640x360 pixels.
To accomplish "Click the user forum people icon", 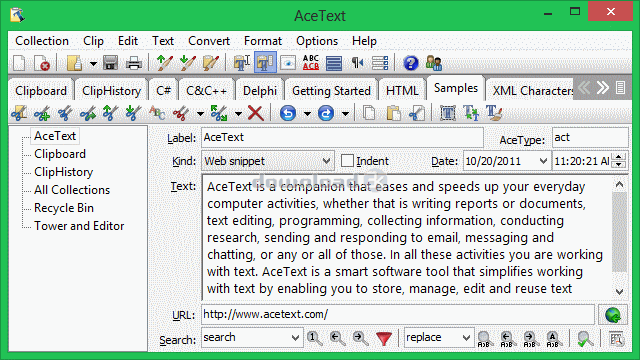I will 433,63.
